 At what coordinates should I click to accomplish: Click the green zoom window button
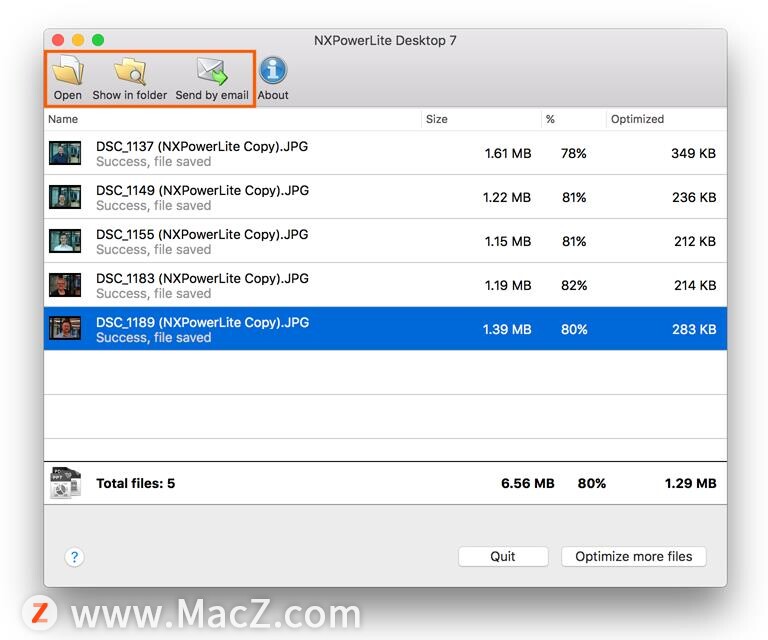(98, 40)
